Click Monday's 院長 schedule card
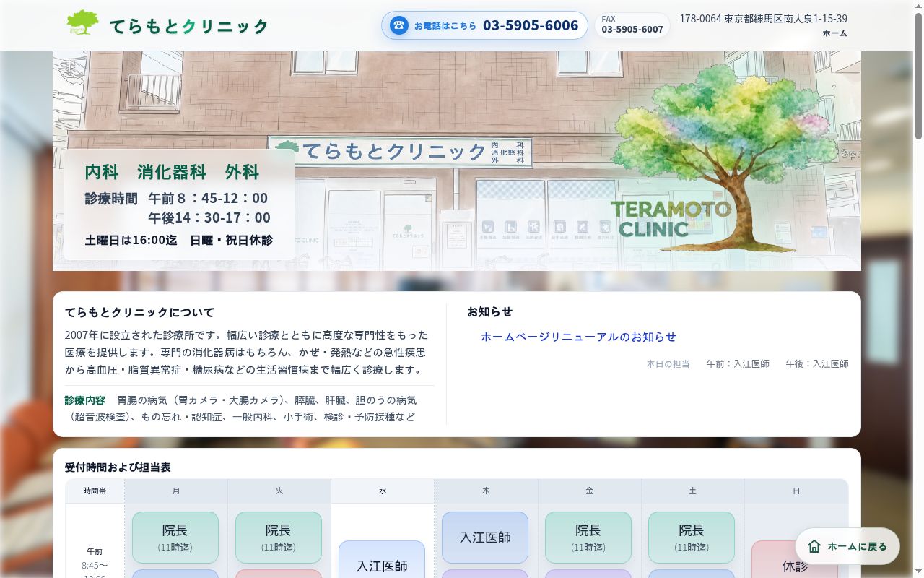Viewport: 924px width, 578px height. [175, 538]
